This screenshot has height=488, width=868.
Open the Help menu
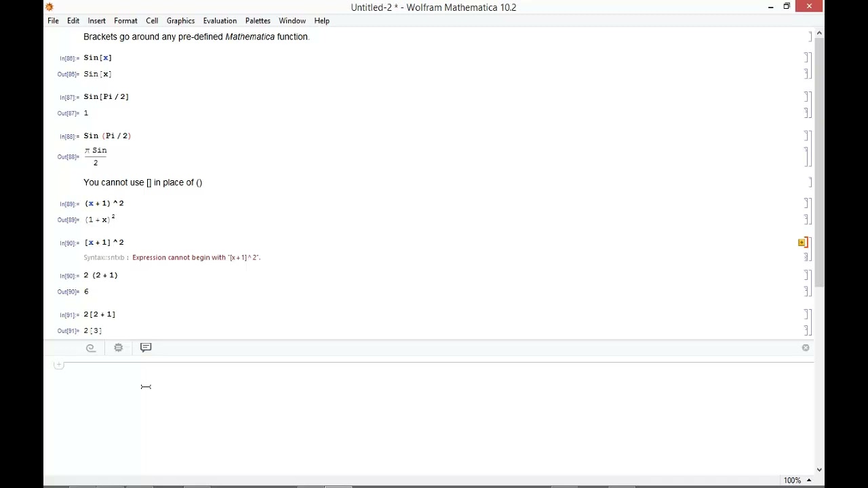pyautogui.click(x=321, y=20)
